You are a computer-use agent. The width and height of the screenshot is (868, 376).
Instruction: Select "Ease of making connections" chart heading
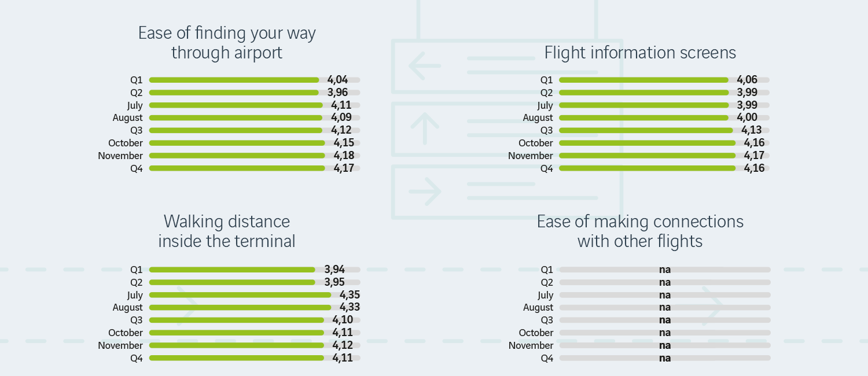pos(640,231)
